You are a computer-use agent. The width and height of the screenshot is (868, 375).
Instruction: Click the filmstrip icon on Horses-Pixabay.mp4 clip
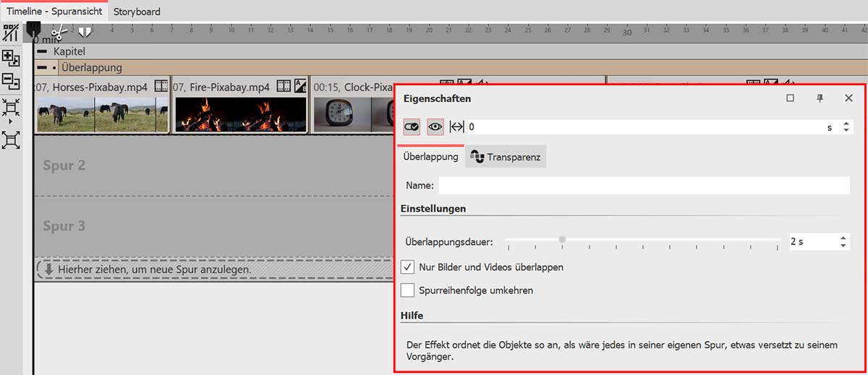pyautogui.click(x=161, y=87)
